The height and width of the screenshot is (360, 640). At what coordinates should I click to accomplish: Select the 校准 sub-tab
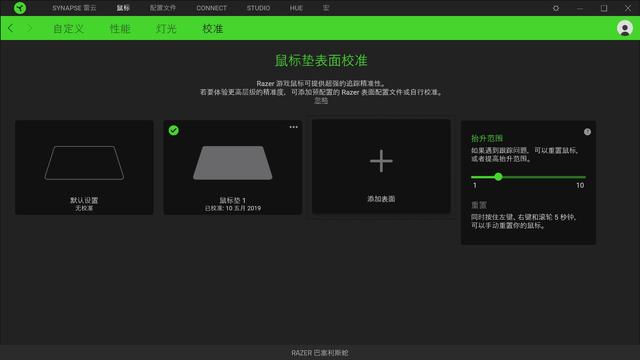click(x=213, y=29)
